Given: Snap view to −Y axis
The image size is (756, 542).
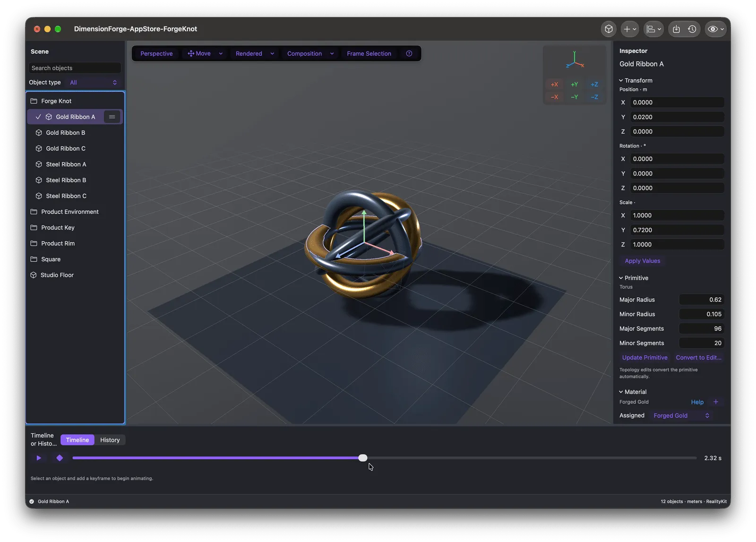Looking at the screenshot, I should [x=575, y=97].
